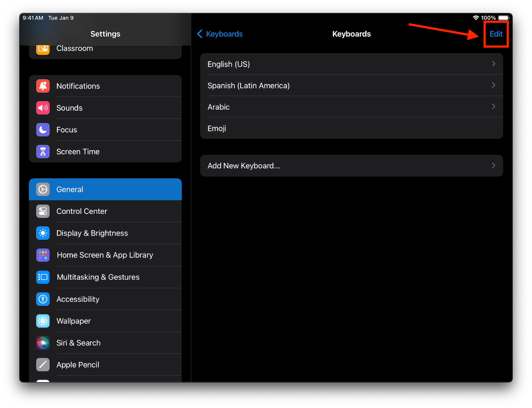Viewport: 532px width, 408px height.
Task: Tap the Notifications bell icon
Action: (43, 86)
